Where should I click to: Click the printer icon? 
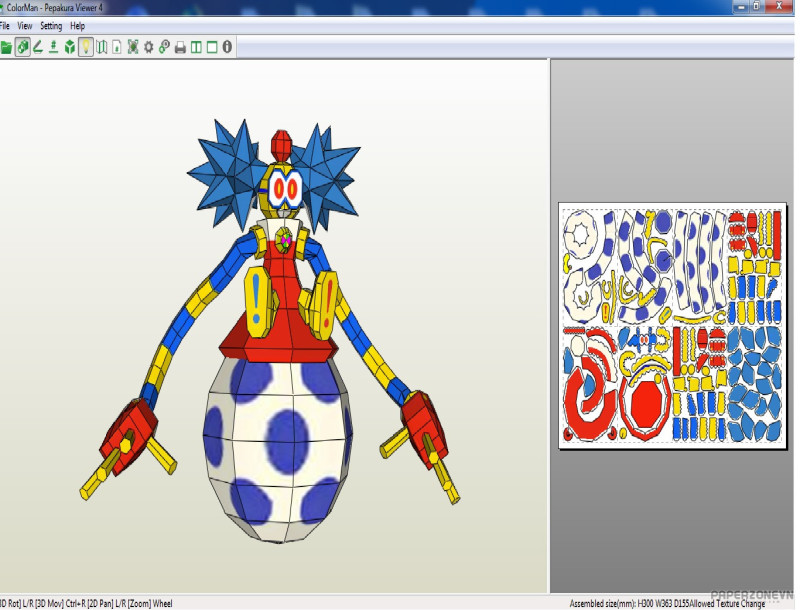click(180, 47)
